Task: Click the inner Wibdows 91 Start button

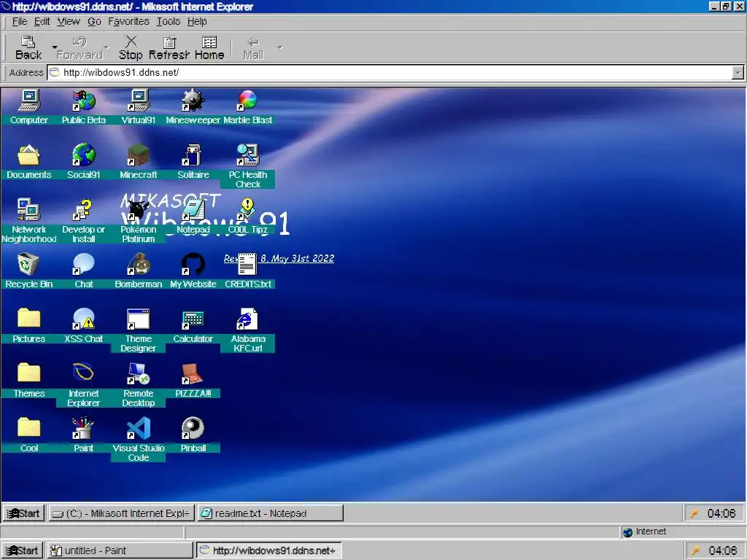Action: coord(24,513)
